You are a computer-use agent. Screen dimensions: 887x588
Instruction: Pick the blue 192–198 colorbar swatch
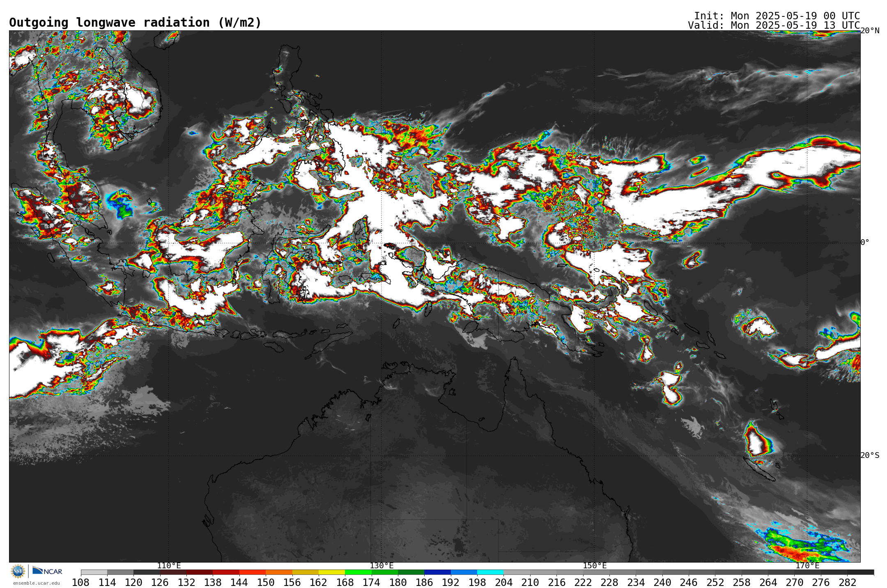tap(464, 572)
